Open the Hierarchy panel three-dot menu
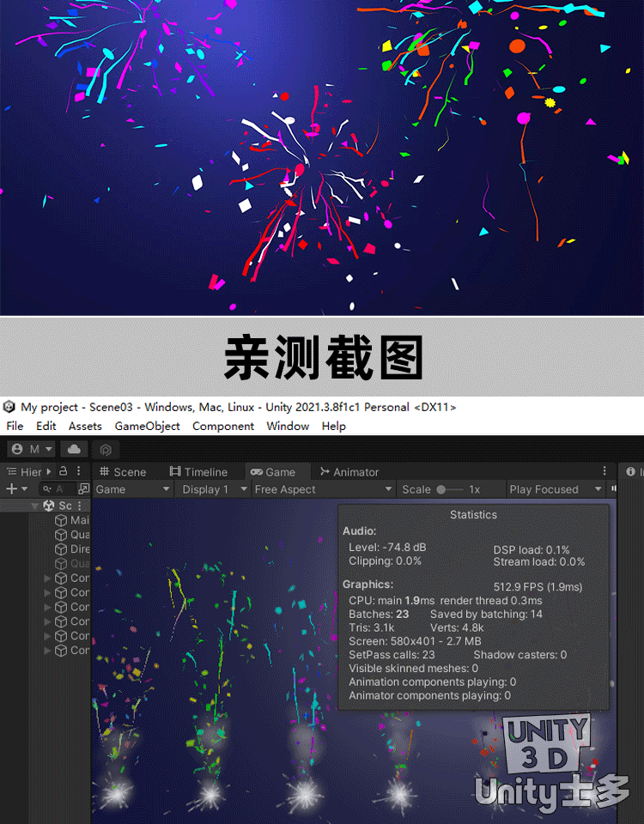Viewport: 644px width, 824px height. pos(78,471)
